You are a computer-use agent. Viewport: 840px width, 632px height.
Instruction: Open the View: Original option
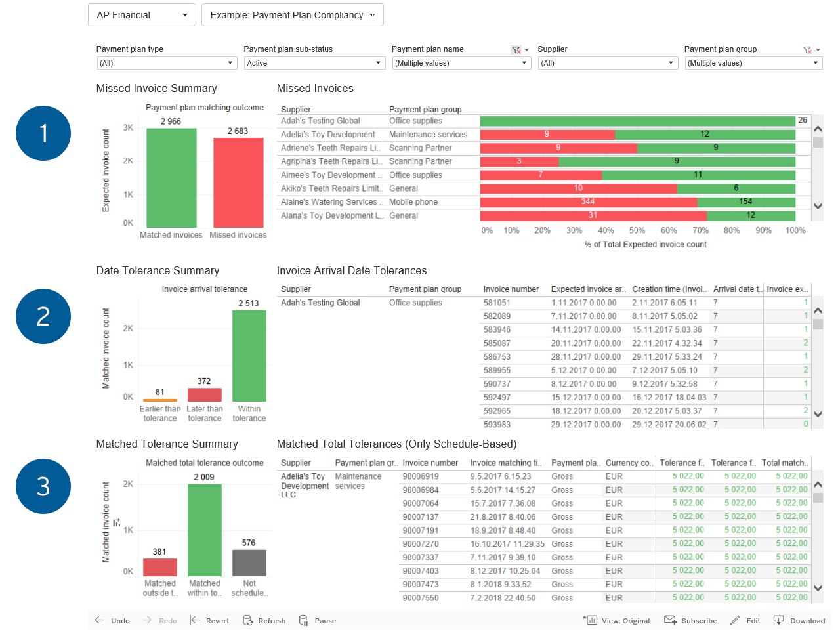(616, 621)
